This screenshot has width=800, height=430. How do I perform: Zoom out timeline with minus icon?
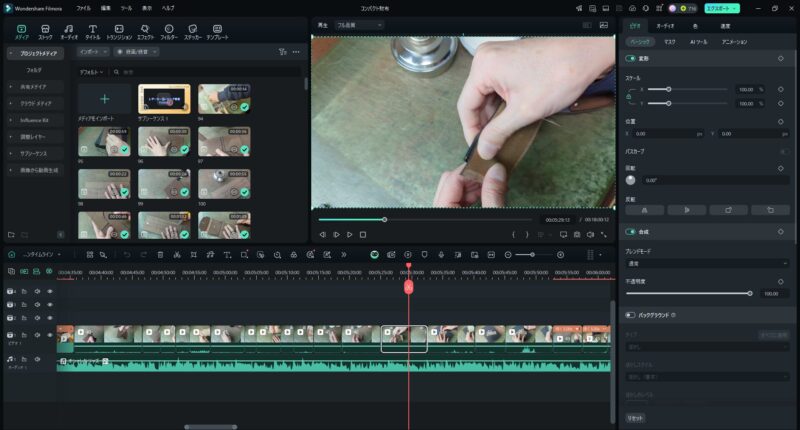(508, 255)
